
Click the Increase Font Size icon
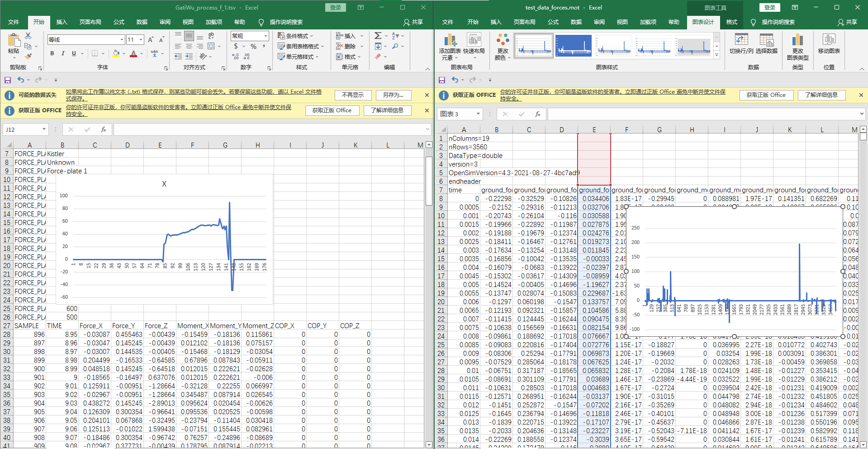tap(151, 40)
